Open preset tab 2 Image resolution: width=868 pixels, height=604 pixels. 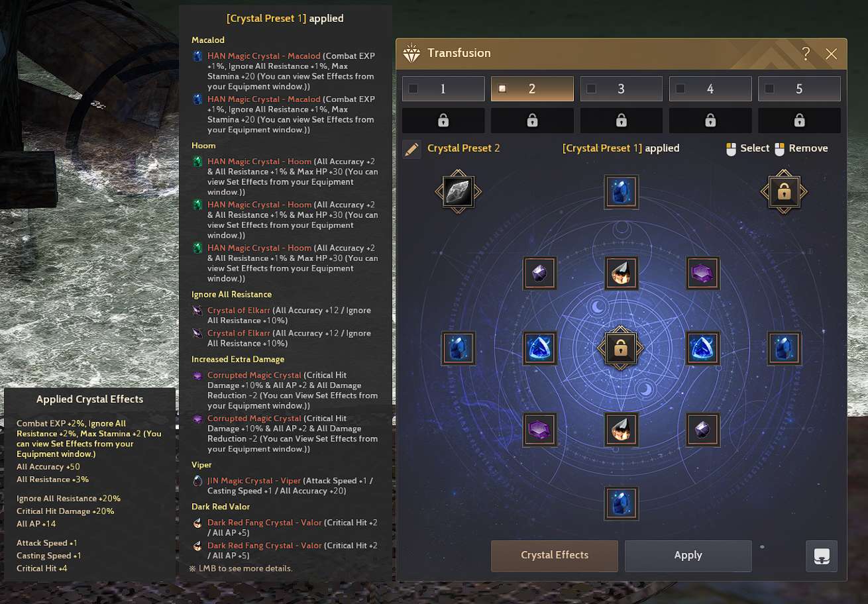(532, 89)
